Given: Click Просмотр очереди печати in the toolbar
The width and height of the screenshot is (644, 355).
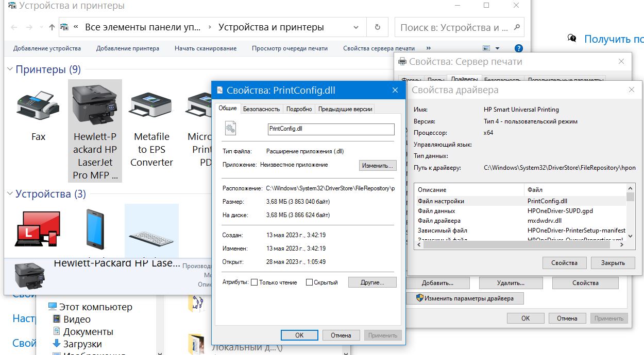Looking at the screenshot, I should [x=290, y=48].
